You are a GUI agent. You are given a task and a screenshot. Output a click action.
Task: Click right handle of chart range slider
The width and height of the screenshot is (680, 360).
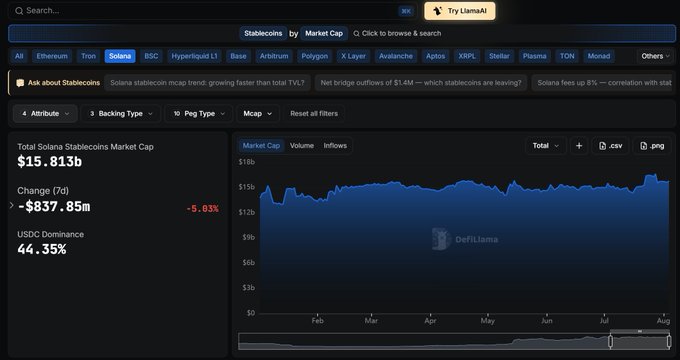click(x=669, y=342)
